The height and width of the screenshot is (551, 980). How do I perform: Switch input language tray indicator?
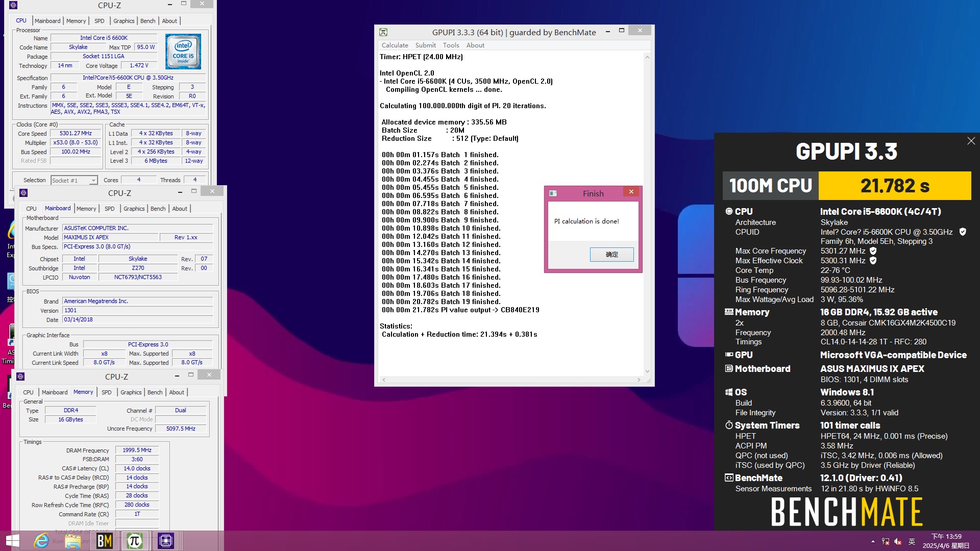(x=912, y=541)
